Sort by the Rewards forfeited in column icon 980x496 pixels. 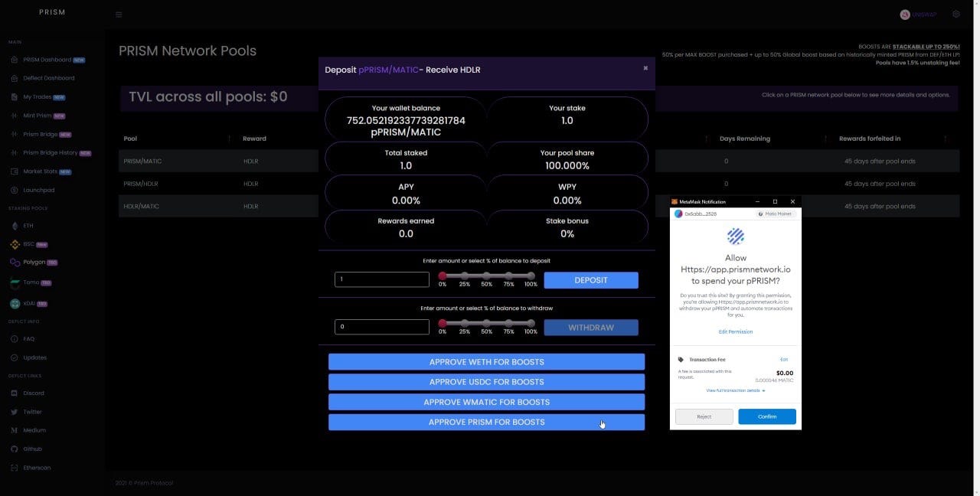click(x=946, y=139)
